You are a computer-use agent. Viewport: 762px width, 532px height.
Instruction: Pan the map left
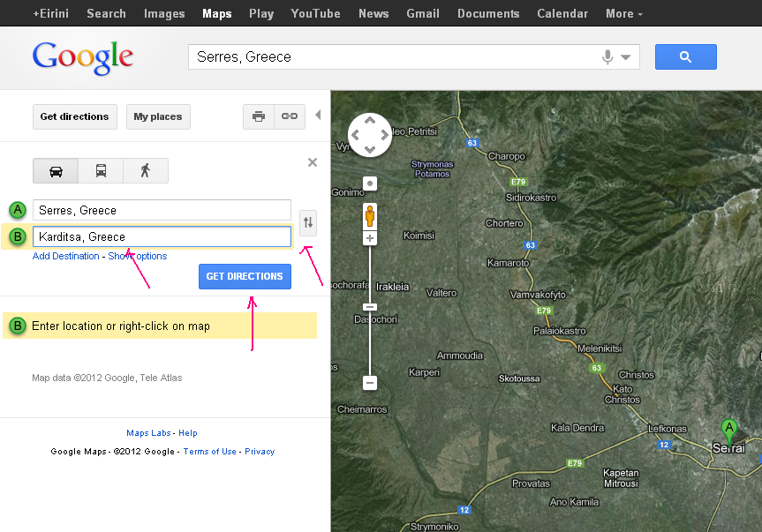click(355, 135)
